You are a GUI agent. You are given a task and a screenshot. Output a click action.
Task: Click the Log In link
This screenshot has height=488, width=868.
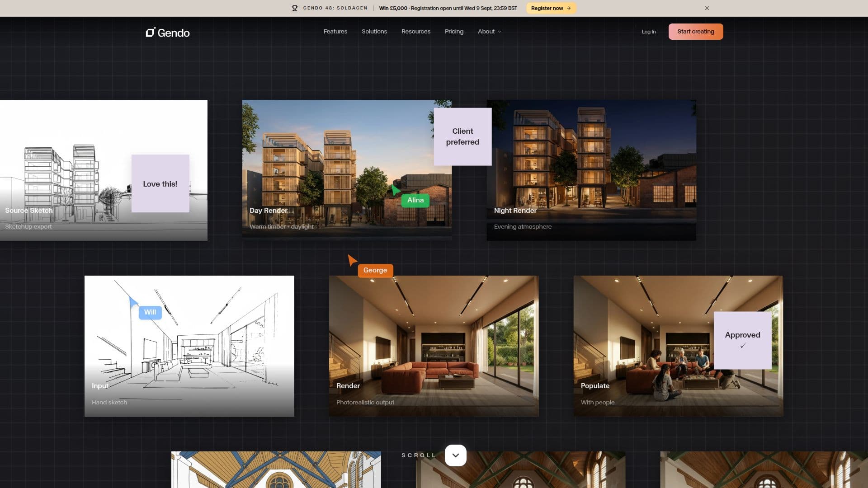click(x=649, y=32)
